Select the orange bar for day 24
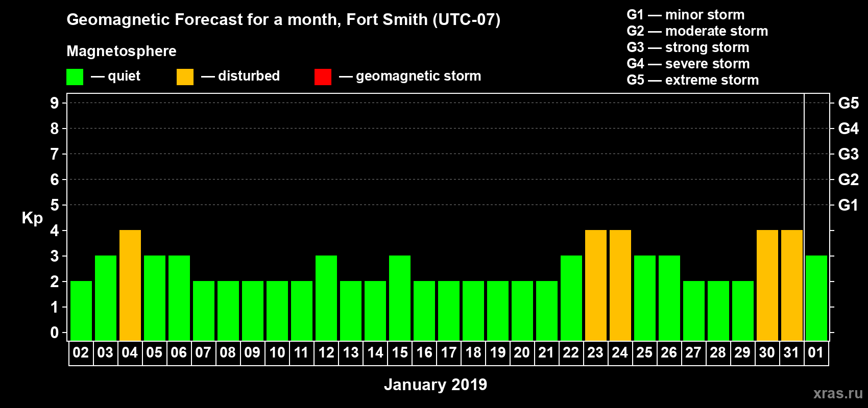Screen dimensions: 868x408 (x=620, y=286)
